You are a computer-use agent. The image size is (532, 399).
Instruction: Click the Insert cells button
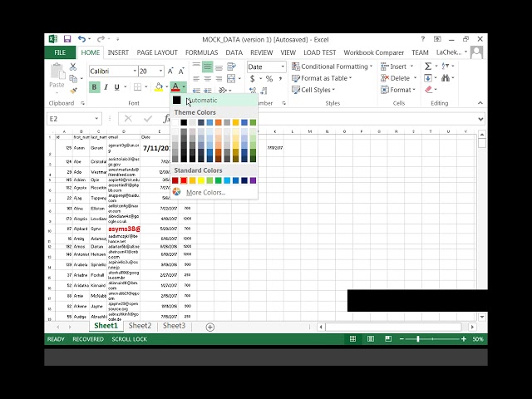point(397,66)
